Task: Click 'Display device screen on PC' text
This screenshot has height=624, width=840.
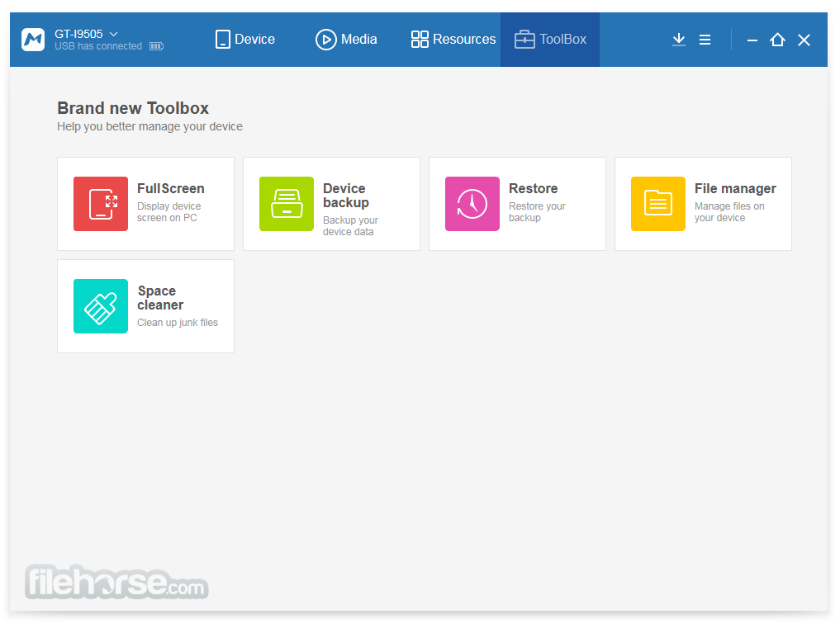Action: [168, 212]
